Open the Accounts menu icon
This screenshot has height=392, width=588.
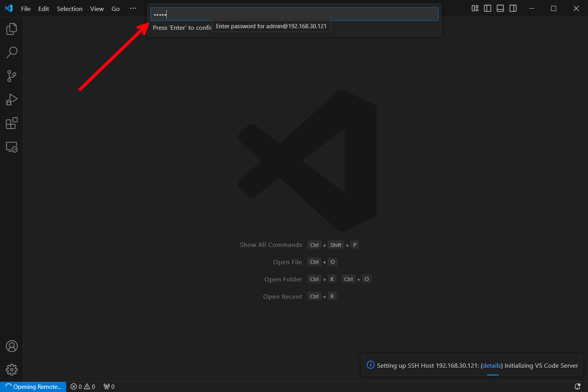(x=12, y=347)
